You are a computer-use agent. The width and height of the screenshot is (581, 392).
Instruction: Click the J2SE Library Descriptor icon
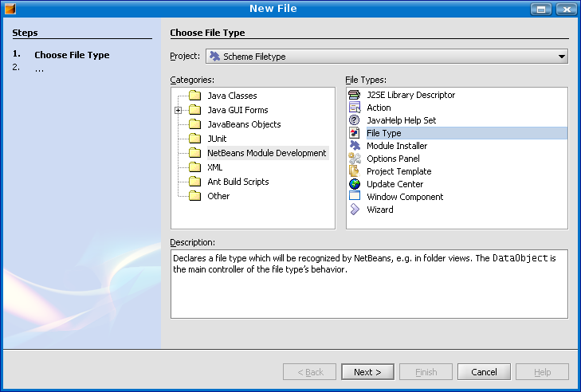point(354,95)
